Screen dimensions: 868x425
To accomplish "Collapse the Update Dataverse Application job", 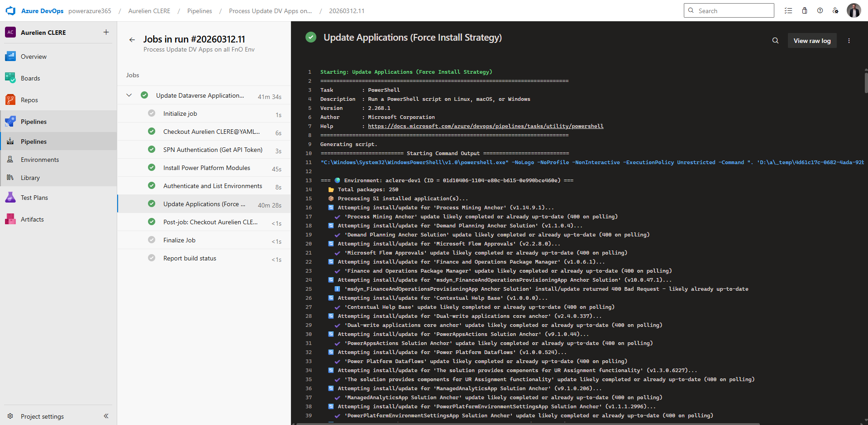I will pyautogui.click(x=129, y=95).
